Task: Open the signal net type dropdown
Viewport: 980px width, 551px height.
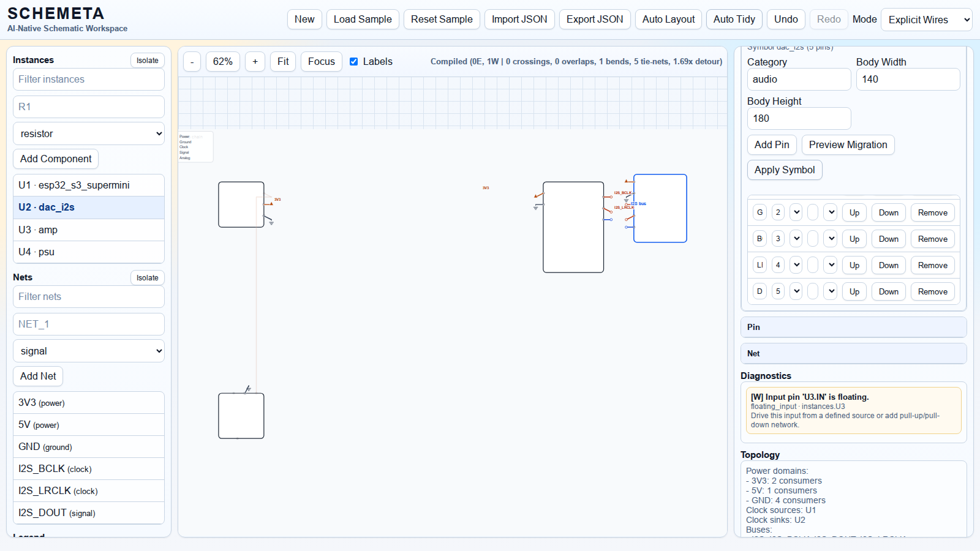Action: point(89,351)
